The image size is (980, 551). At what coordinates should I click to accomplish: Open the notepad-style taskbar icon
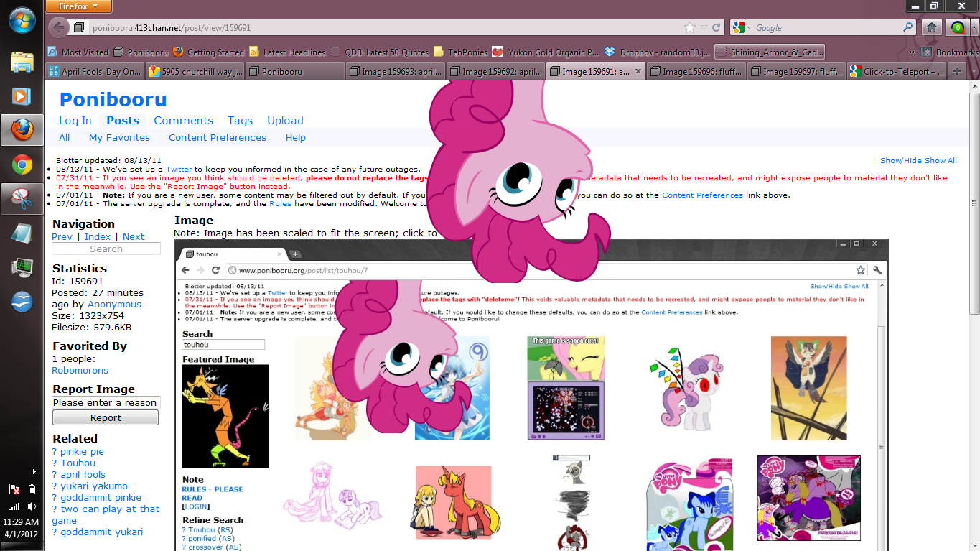tap(22, 233)
